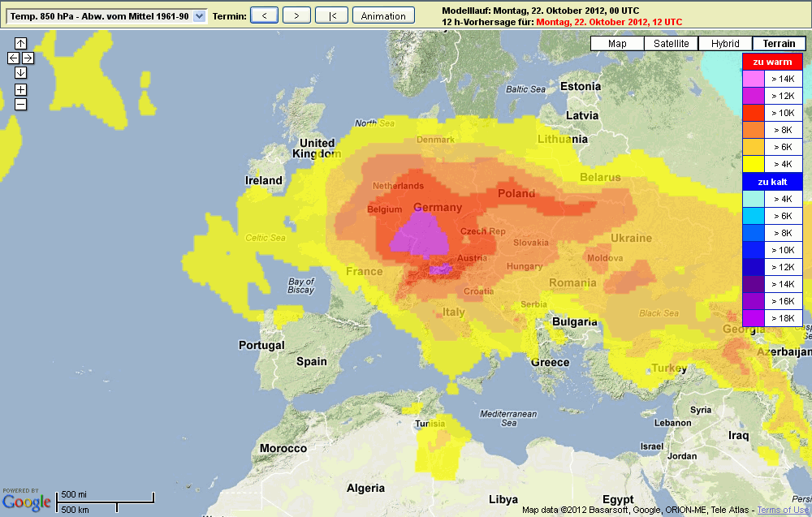Viewport: 812px width, 517px height.
Task: Zoom in with the plus icon
Action: point(21,89)
